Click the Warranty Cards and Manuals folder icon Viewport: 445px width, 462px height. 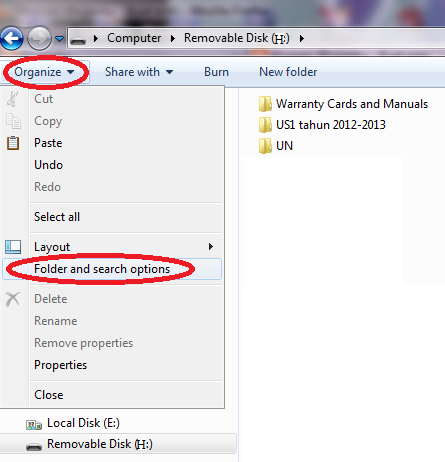[x=265, y=104]
